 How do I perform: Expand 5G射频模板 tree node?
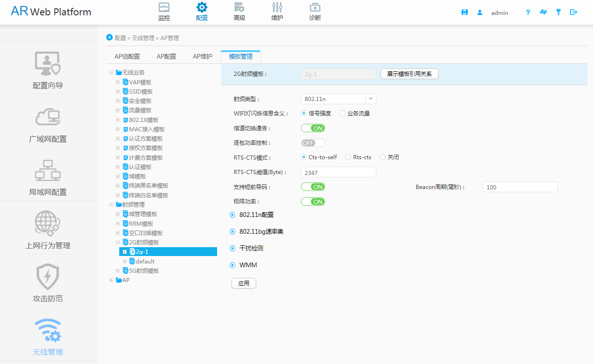[x=118, y=271]
